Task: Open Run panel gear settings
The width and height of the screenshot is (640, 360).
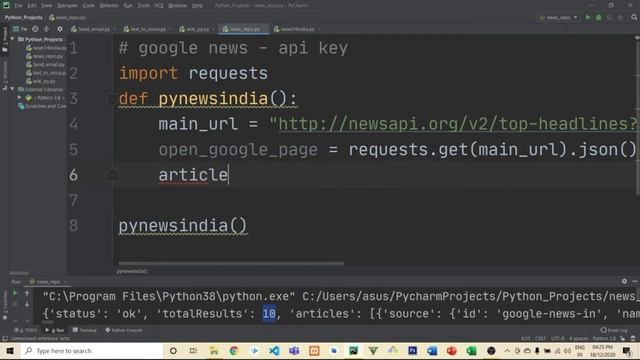Action: pyautogui.click(x=624, y=281)
